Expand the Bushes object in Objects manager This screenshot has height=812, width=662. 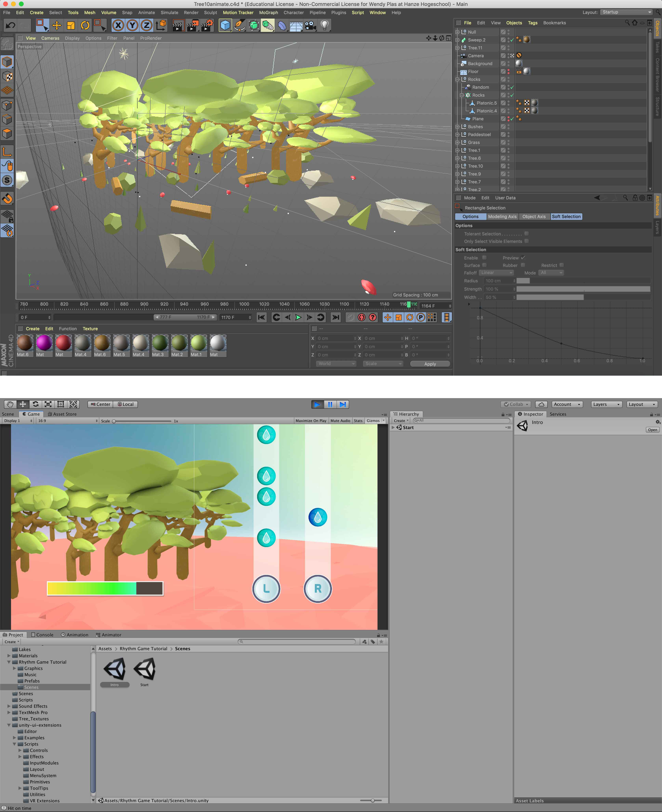coord(457,127)
